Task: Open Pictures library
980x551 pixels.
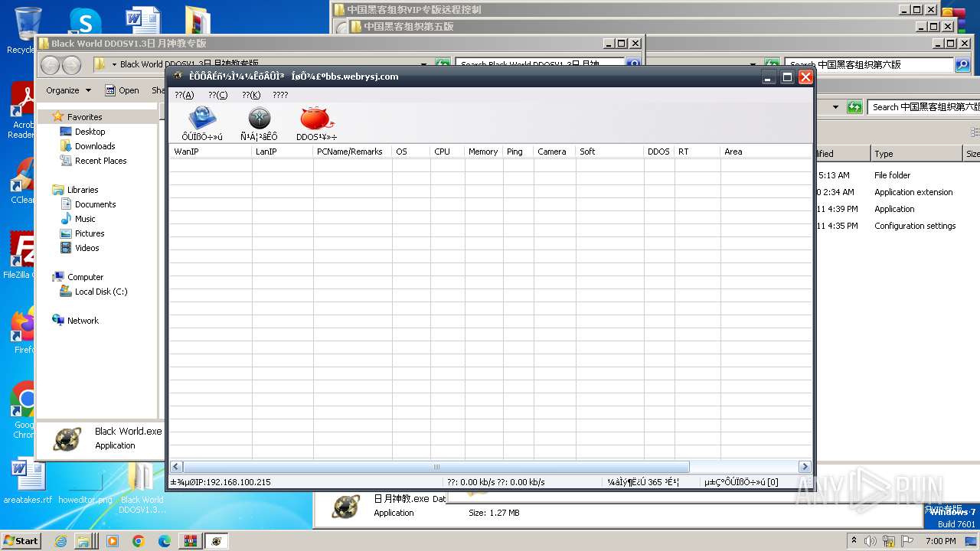Action: (x=90, y=233)
